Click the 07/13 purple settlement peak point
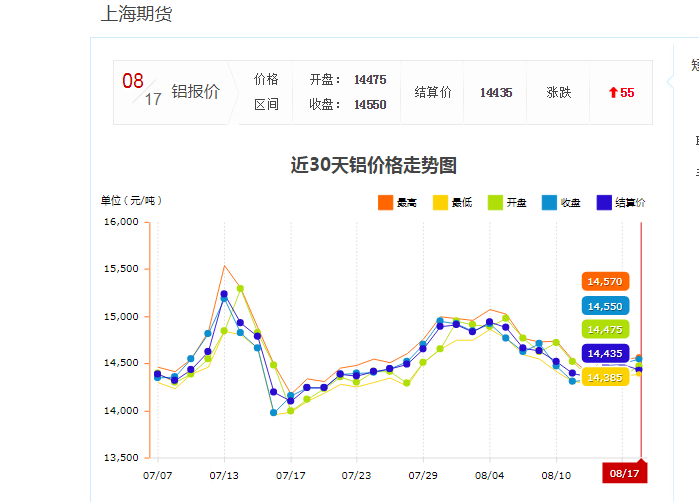Screen dimensions: 699x502 point(224,294)
